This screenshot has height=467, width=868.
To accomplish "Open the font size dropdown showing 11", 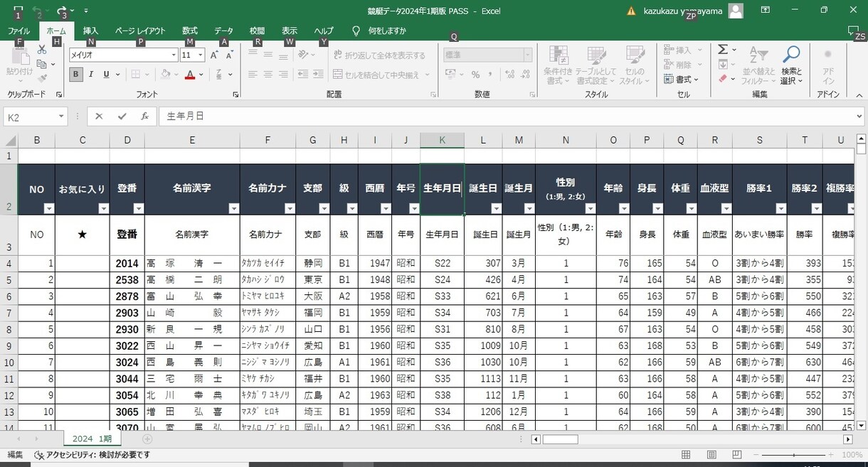I will point(201,55).
